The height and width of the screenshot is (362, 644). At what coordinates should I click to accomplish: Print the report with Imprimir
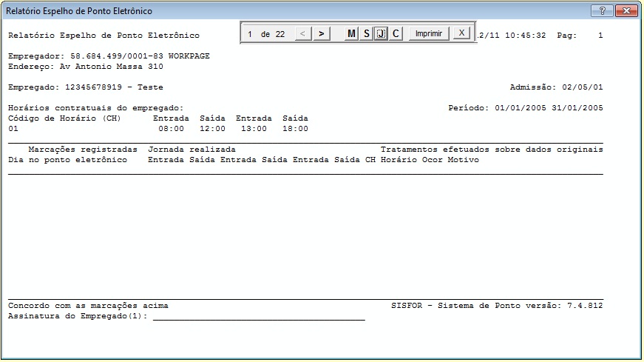[429, 34]
